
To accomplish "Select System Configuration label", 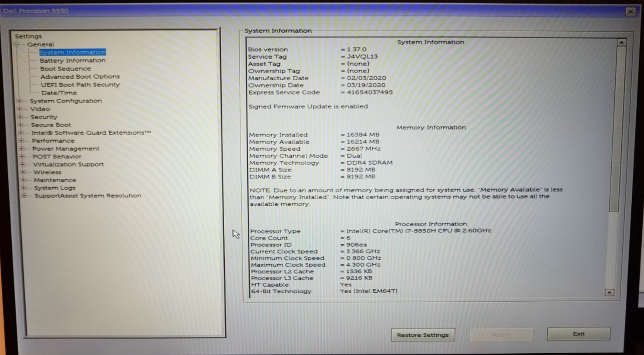I will (66, 101).
